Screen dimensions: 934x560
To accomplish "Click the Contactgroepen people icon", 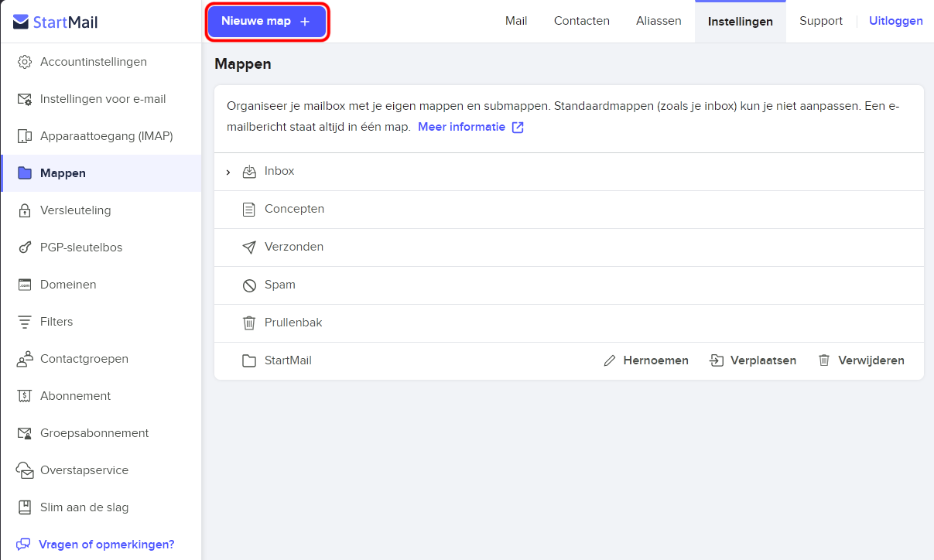I will pyautogui.click(x=25, y=359).
